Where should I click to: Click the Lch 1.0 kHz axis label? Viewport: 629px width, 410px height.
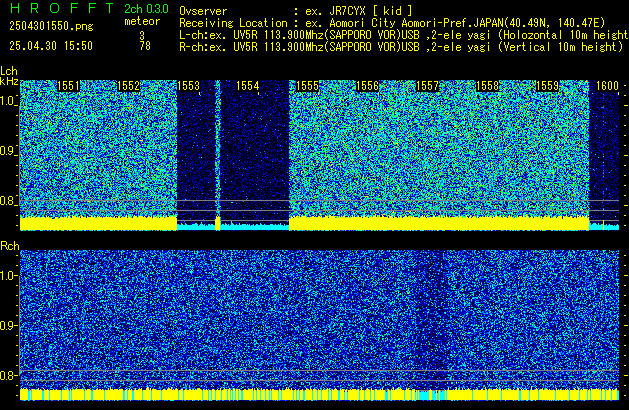[8, 101]
